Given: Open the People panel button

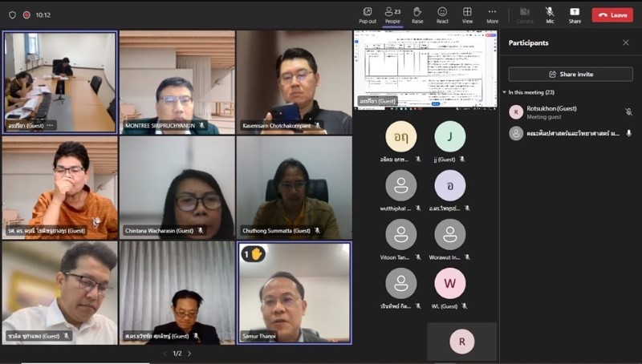Looking at the screenshot, I should (392, 15).
